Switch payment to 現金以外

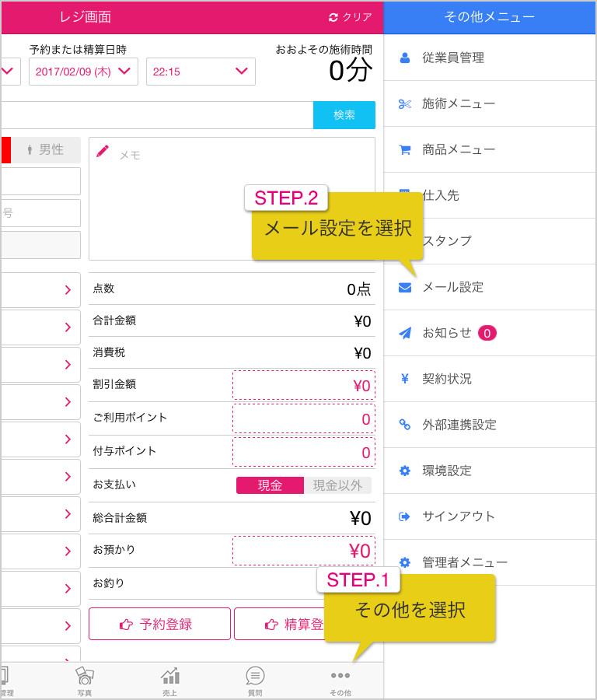pos(337,485)
